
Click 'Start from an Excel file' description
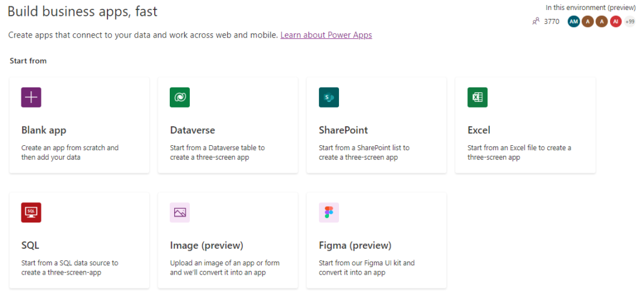click(x=519, y=152)
